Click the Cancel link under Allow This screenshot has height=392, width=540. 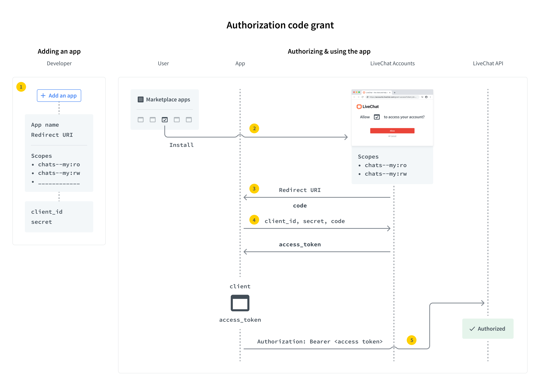pos(394,136)
